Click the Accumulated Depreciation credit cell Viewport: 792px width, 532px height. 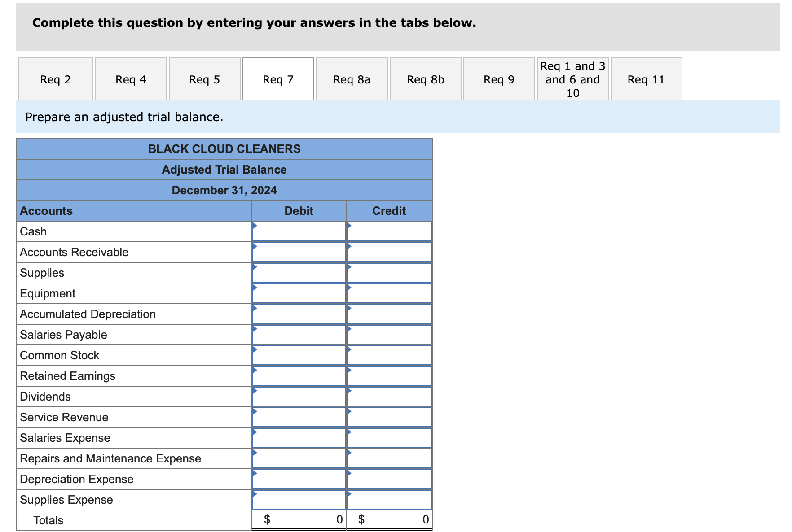pyautogui.click(x=389, y=314)
